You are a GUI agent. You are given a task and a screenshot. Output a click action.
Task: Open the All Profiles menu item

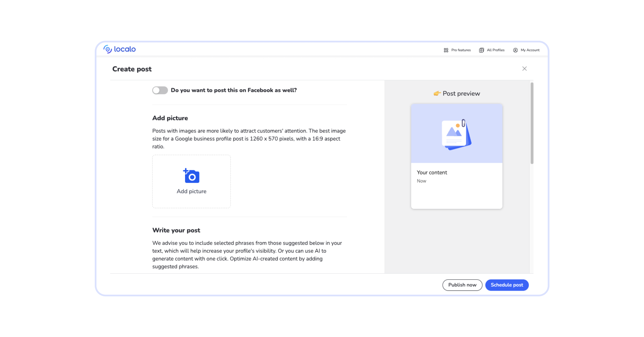tap(496, 50)
